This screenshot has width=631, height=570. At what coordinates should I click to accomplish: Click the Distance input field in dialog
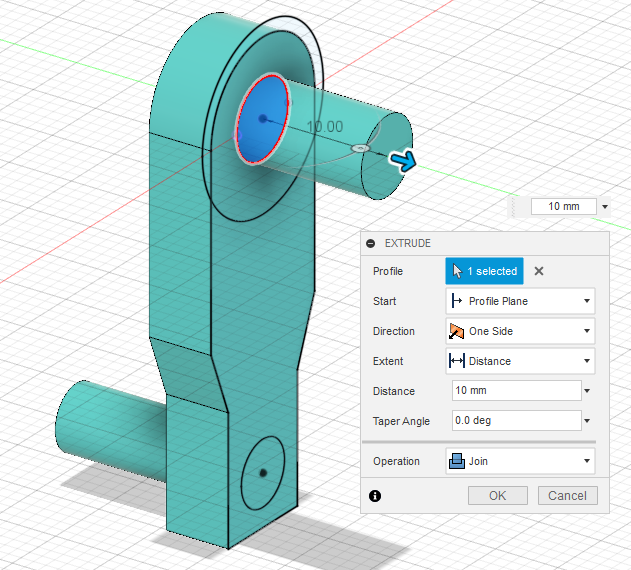point(517,390)
